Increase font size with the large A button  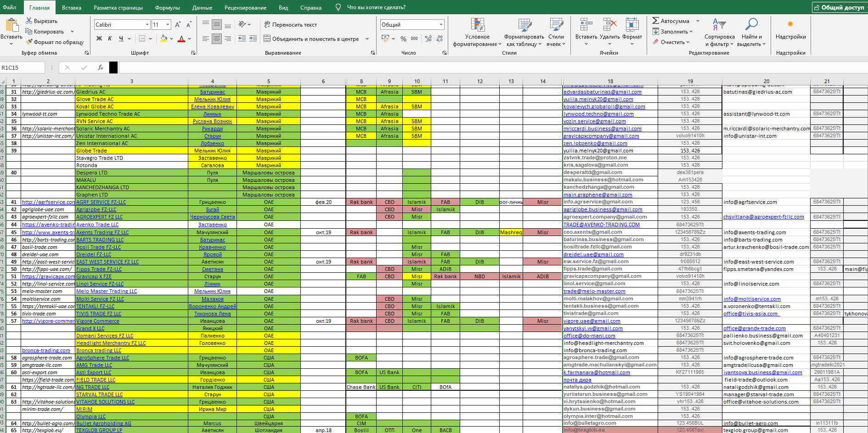click(x=178, y=25)
